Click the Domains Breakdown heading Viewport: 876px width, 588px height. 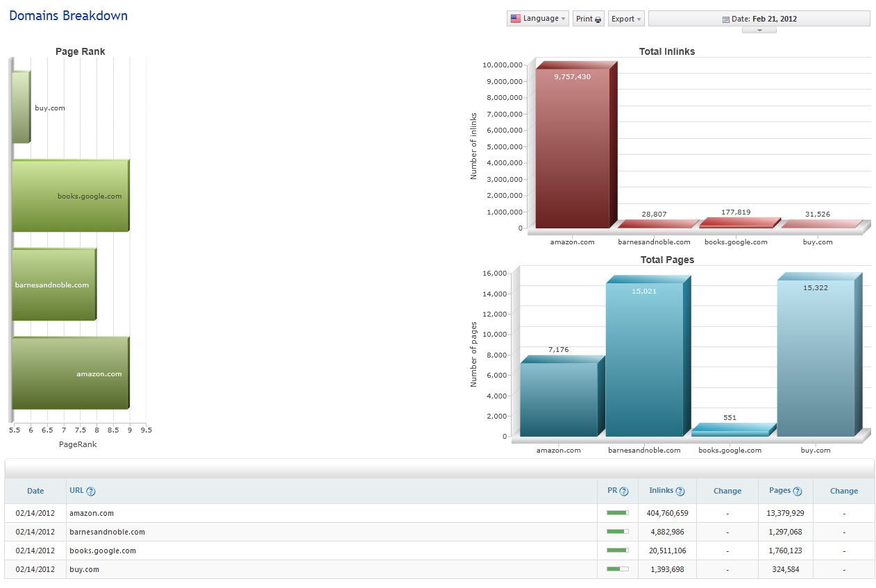click(x=68, y=15)
